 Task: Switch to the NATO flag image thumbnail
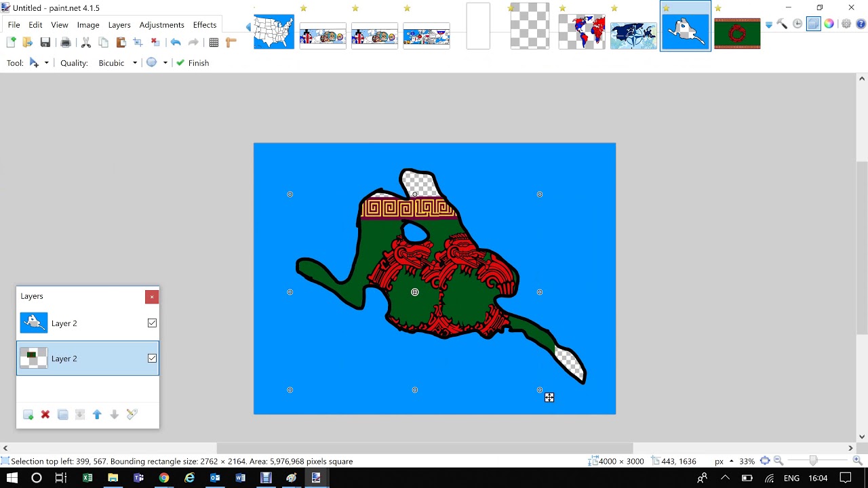[x=633, y=36]
